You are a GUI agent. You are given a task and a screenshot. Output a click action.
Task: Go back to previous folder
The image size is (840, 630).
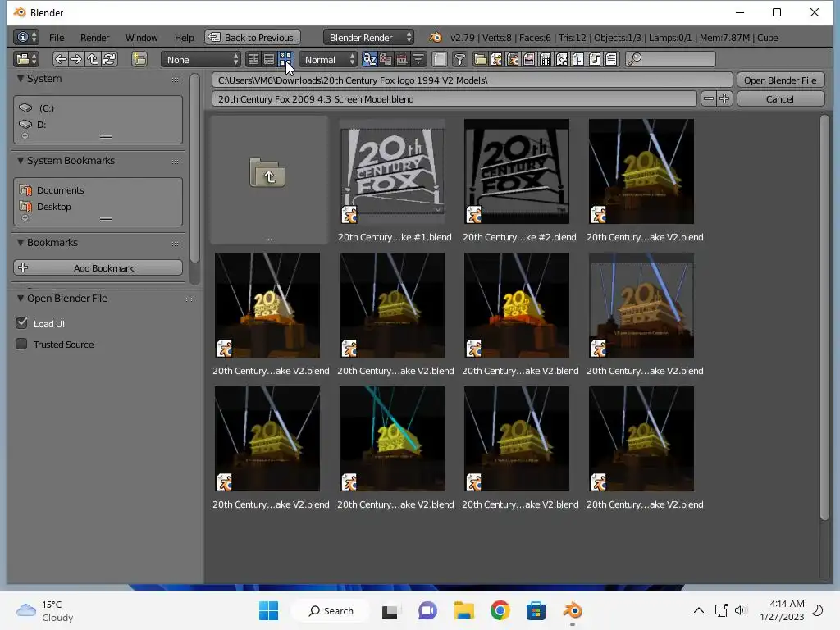coord(61,59)
